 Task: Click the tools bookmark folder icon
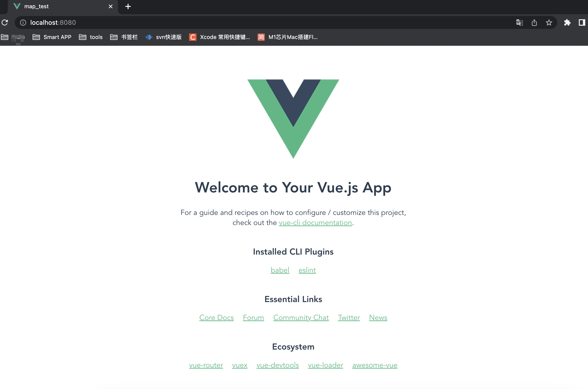(x=82, y=37)
